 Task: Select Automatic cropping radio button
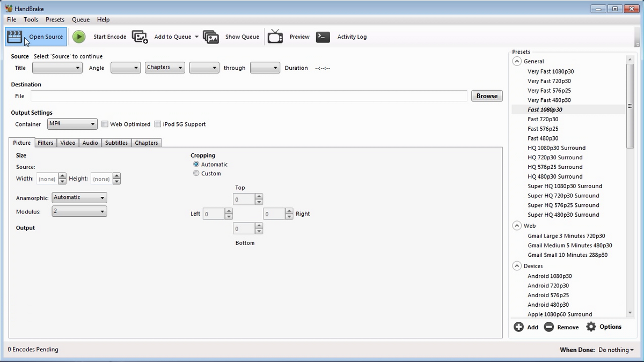[196, 164]
